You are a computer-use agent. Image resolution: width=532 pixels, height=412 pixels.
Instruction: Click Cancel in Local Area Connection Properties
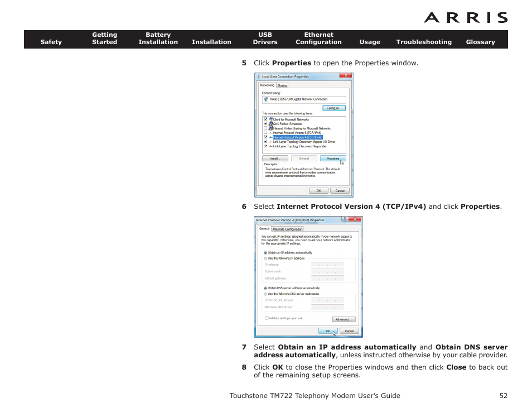tap(340, 190)
